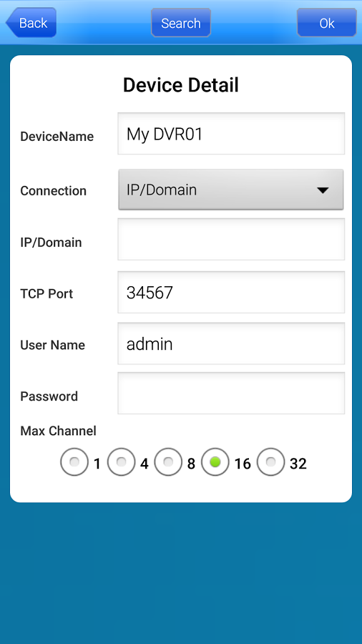Confirm device settings with the Ok button

click(327, 23)
